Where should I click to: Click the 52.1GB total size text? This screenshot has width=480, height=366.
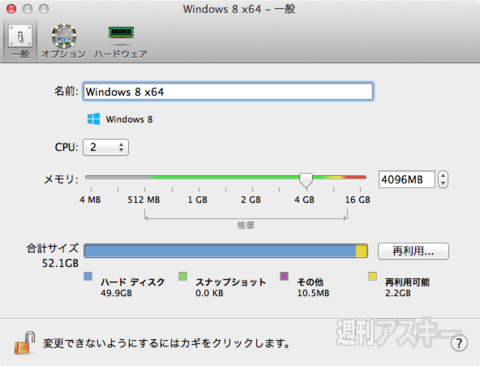tap(60, 263)
